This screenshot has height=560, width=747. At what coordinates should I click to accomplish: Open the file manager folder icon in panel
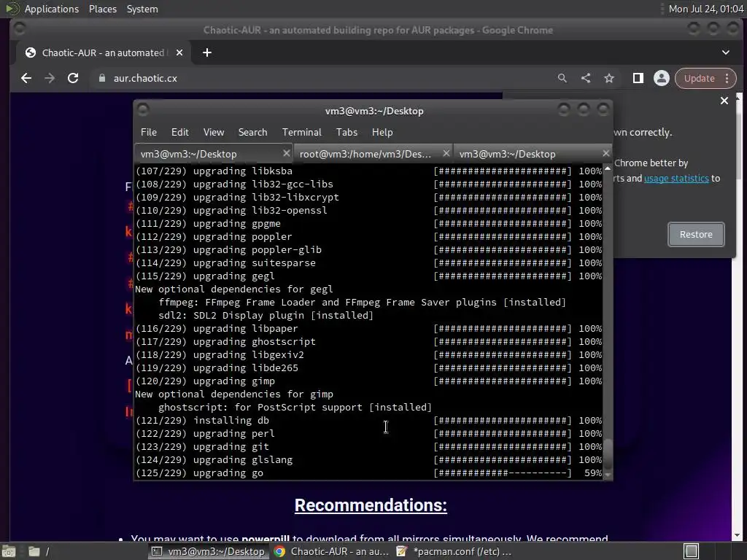click(x=34, y=551)
